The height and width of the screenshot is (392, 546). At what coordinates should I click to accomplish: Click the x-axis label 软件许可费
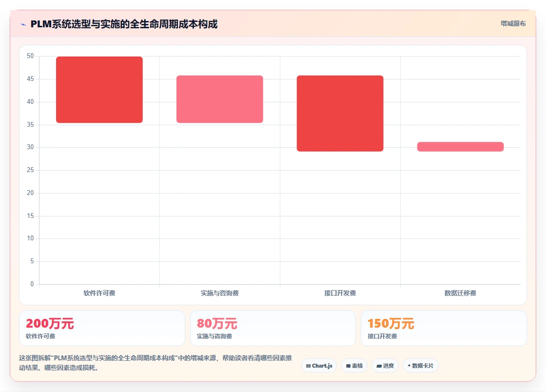[x=99, y=293]
